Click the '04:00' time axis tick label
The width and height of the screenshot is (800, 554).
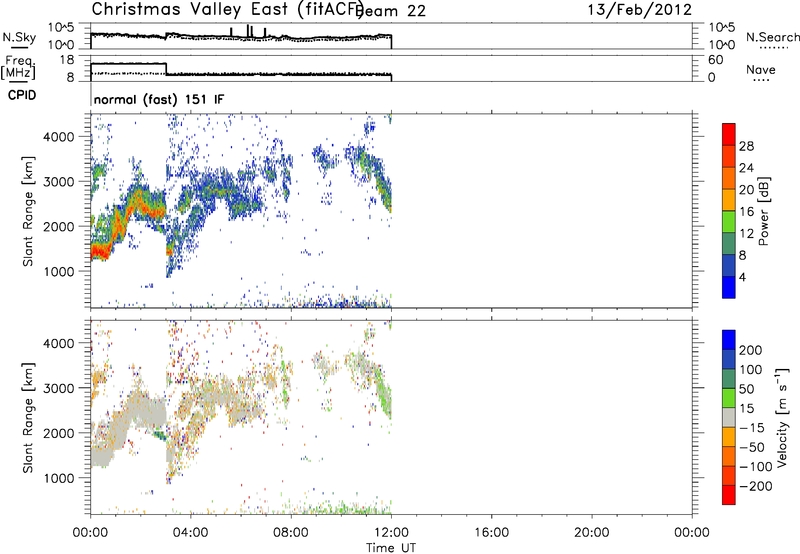click(x=191, y=533)
